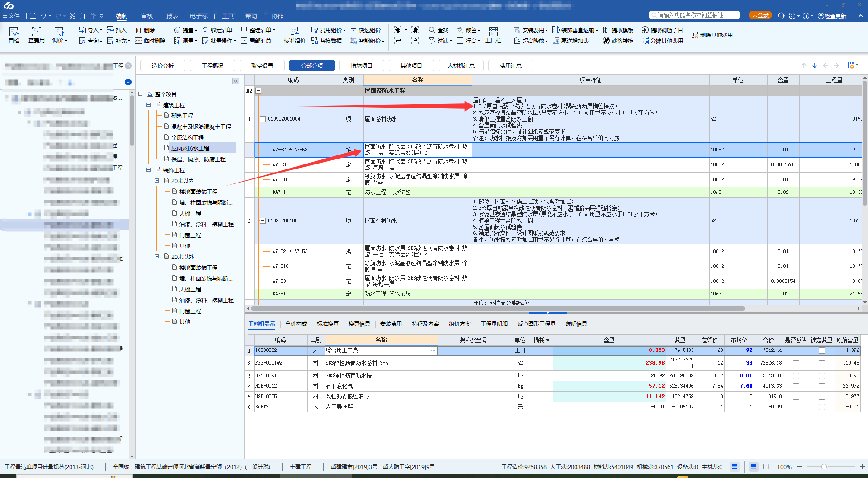Click the 提取钢筋子目 extract rebar tool
The width and height of the screenshot is (868, 478).
662,30
